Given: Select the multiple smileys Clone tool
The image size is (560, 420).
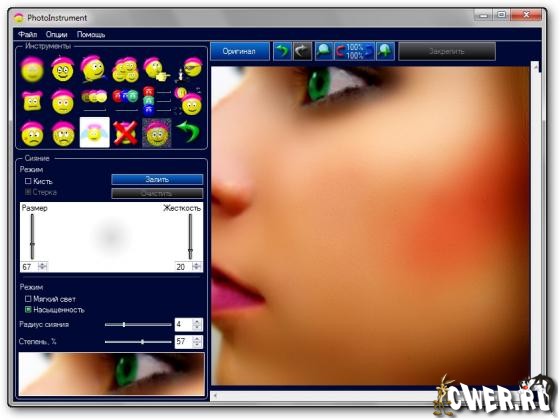Looking at the screenshot, I should tap(125, 69).
